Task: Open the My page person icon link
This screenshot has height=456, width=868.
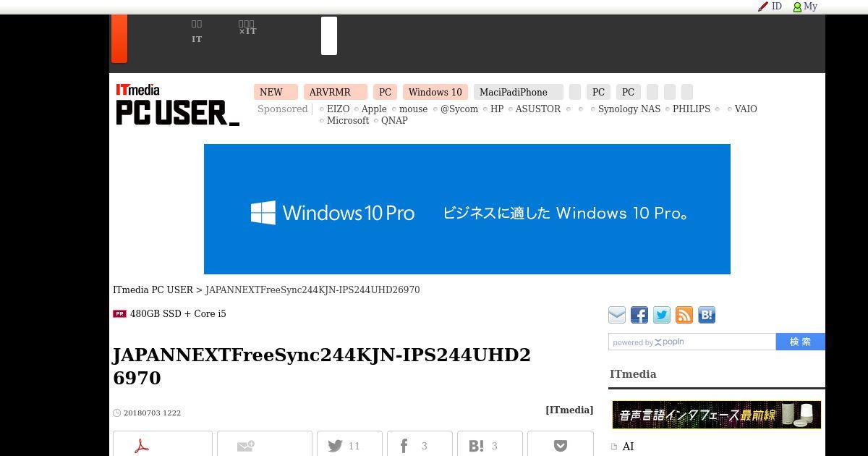Action: click(805, 7)
